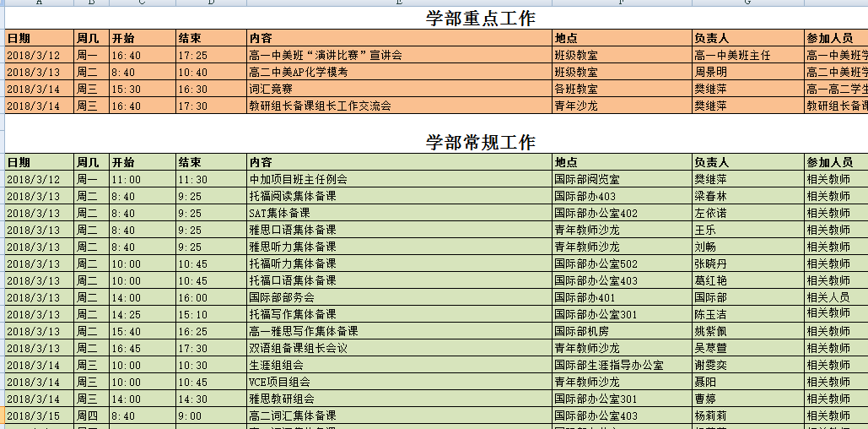Click cell 托福阅读集体备课
This screenshot has width=868, height=429.
point(400,196)
